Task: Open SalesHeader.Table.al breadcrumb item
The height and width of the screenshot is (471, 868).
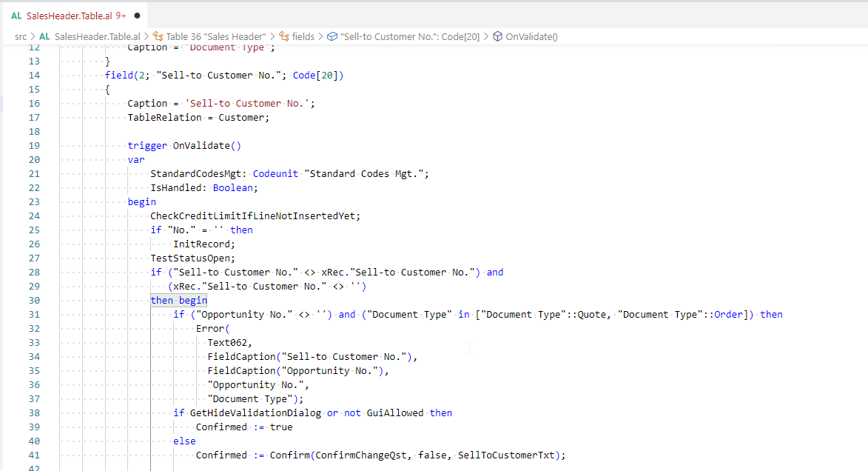Action: [98, 36]
